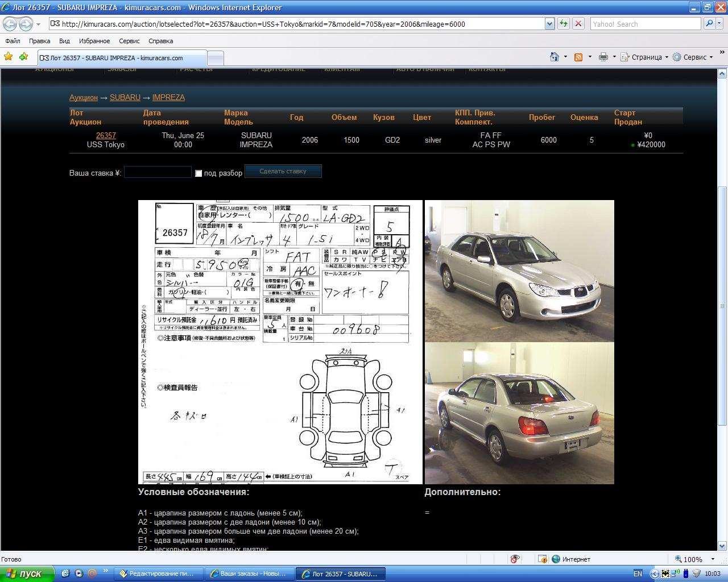Open the Сервис gear toolbar menu
Screen dimensions: 728x582
pos(693,57)
